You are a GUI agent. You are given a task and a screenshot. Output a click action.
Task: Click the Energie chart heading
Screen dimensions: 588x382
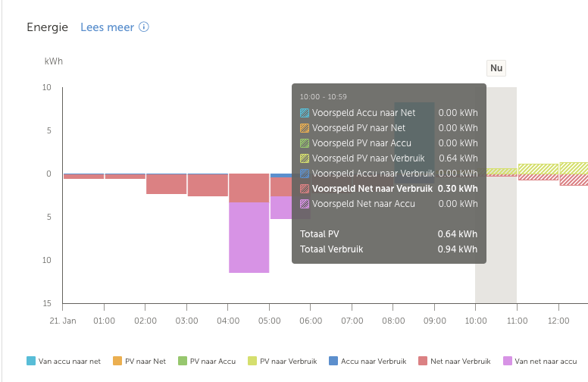point(48,27)
